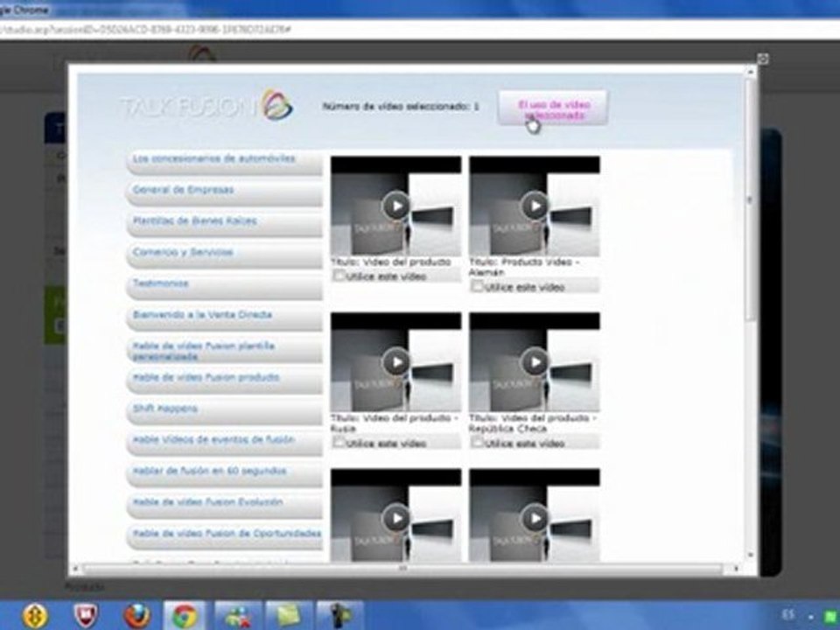840x630 pixels.
Task: Click the browser address bar
Action: [x=420, y=30]
